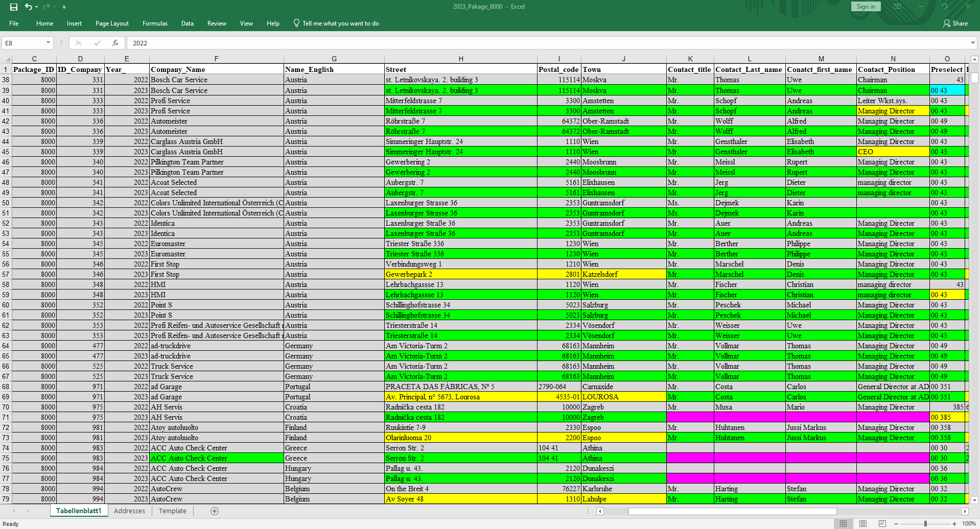Click the Name Box showing E8
Image resolution: width=980 pixels, height=529 pixels.
(24, 43)
